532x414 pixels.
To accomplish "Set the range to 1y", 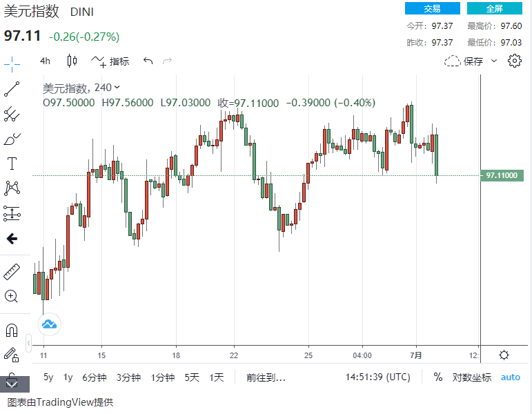I will [x=68, y=377].
